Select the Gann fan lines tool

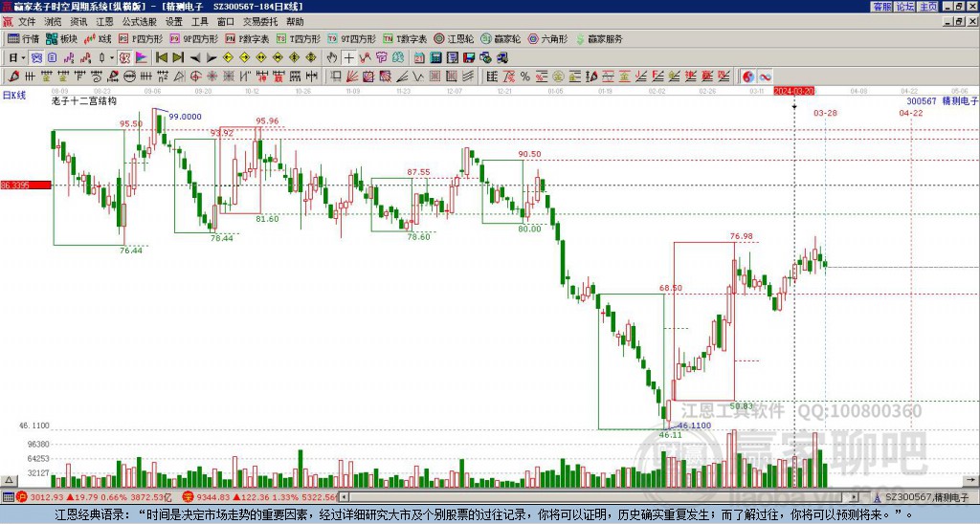(x=352, y=76)
